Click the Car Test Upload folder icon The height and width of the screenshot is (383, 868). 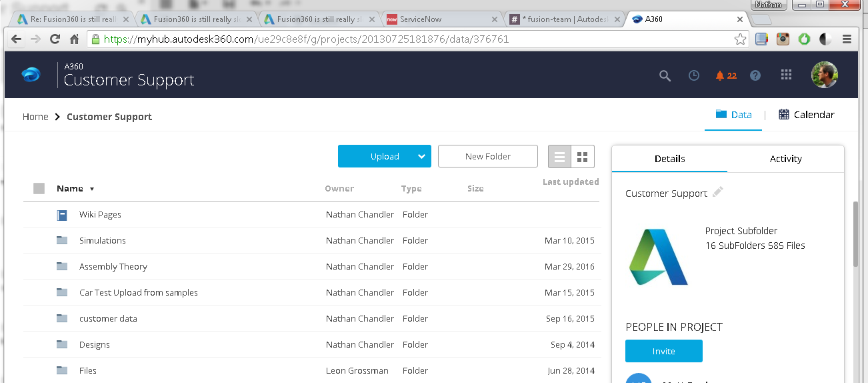click(62, 292)
